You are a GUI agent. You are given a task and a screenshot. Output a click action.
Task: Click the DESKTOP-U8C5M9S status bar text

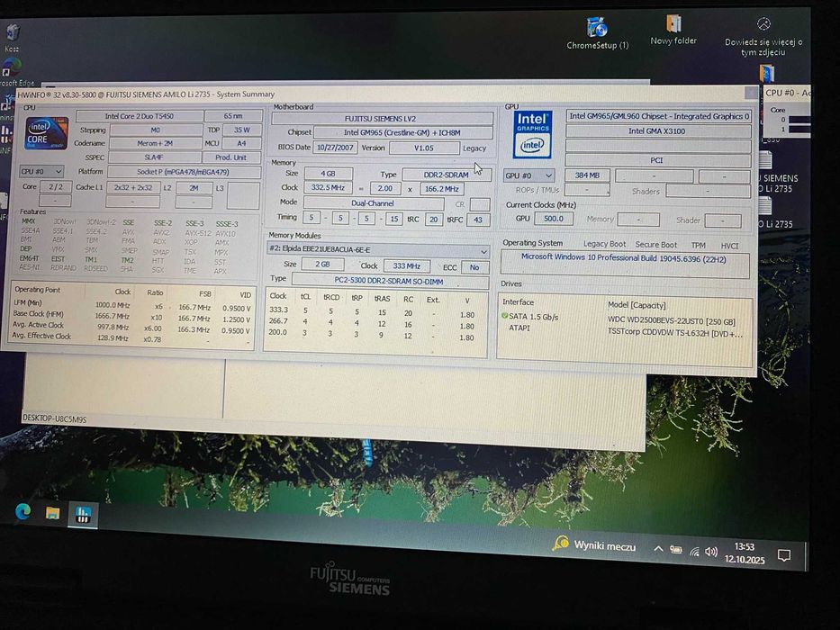pos(54,418)
